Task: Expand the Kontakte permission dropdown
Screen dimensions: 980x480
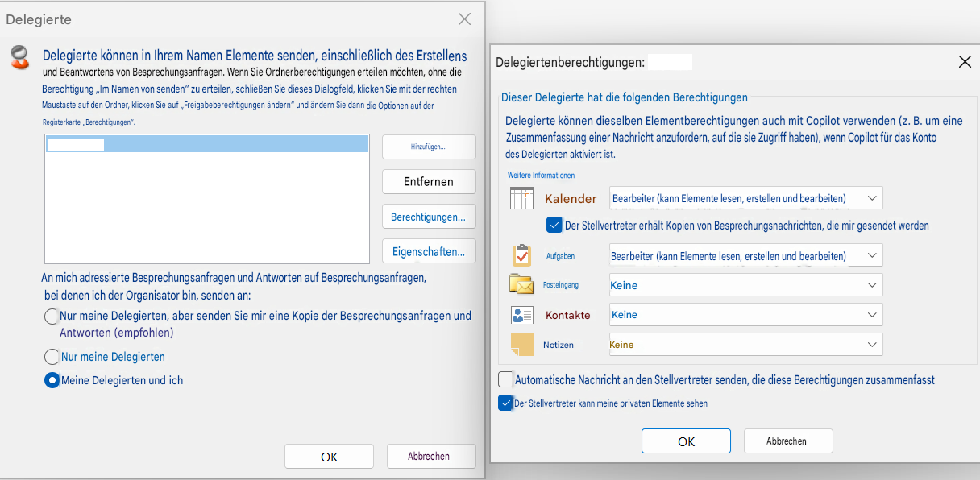Action: [746, 315]
